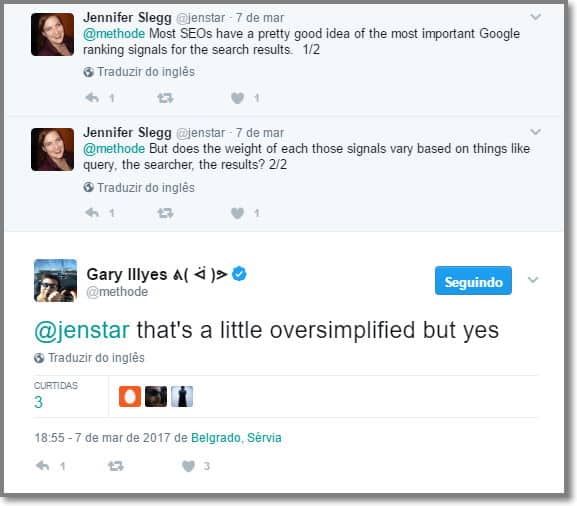Open the Curtidas count of 3

(x=38, y=402)
